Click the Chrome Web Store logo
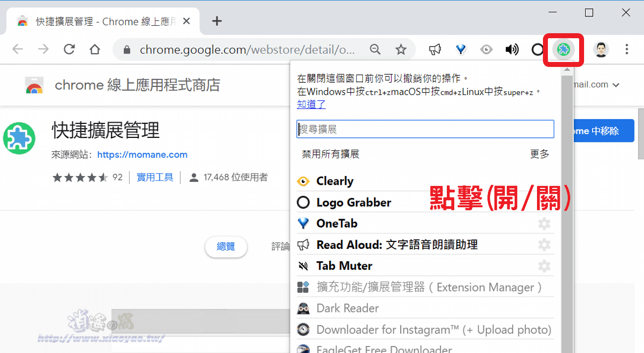The height and width of the screenshot is (353, 644). point(34,85)
